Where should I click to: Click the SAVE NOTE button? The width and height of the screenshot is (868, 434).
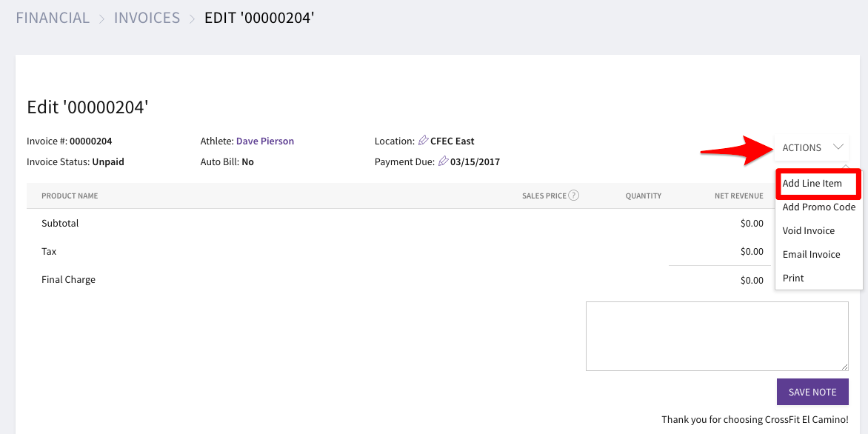pos(812,392)
